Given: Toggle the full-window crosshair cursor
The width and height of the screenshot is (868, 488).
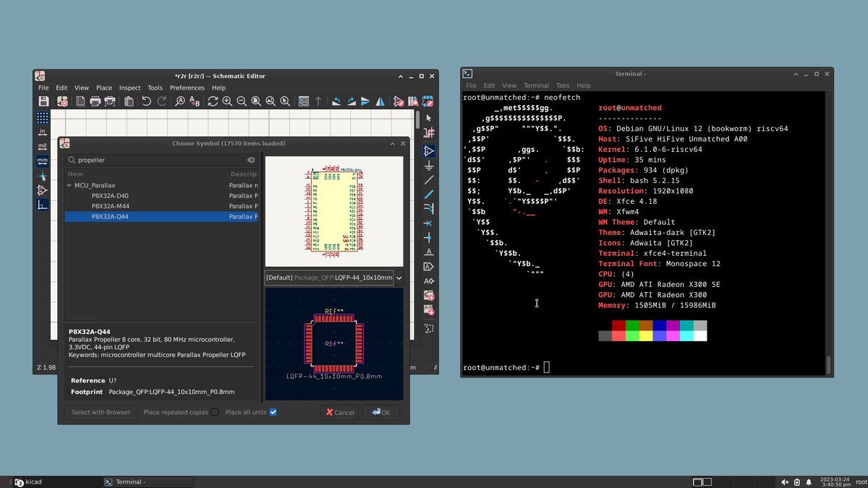Looking at the screenshot, I should tap(42, 176).
